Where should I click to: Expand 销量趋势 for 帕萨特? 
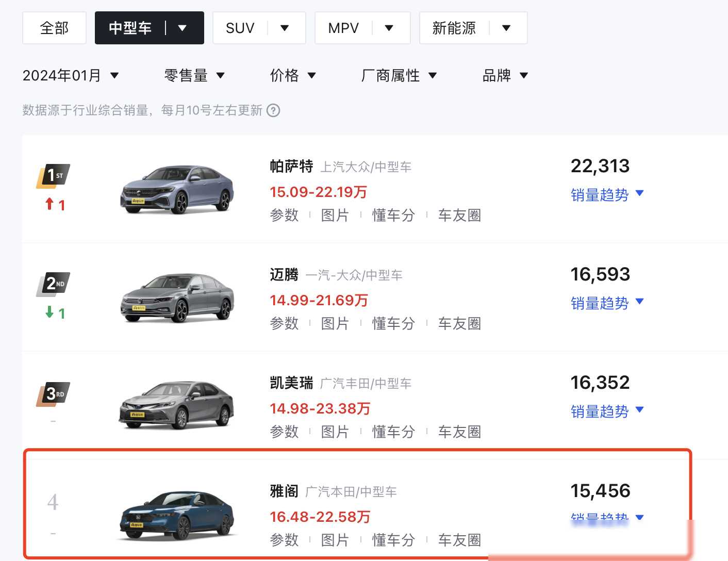coord(607,195)
